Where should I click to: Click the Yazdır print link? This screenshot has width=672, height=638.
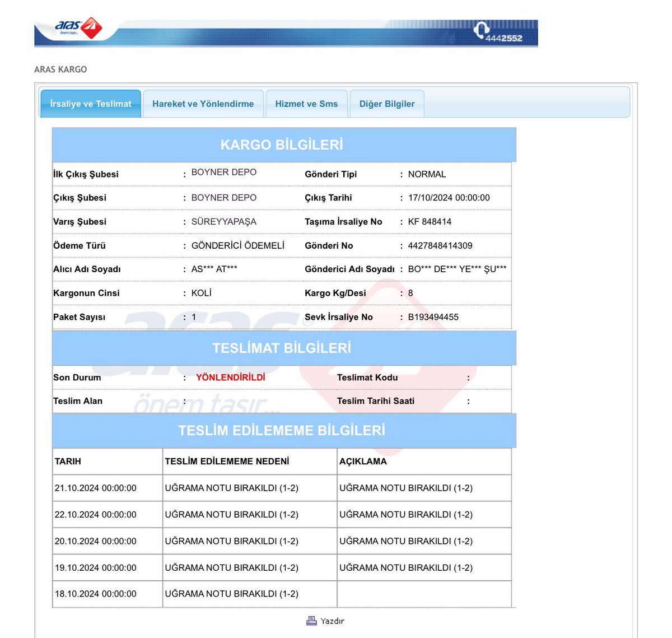(x=332, y=621)
